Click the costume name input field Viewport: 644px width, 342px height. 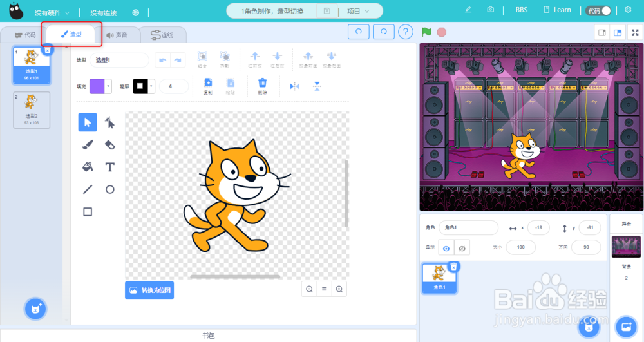[119, 61]
